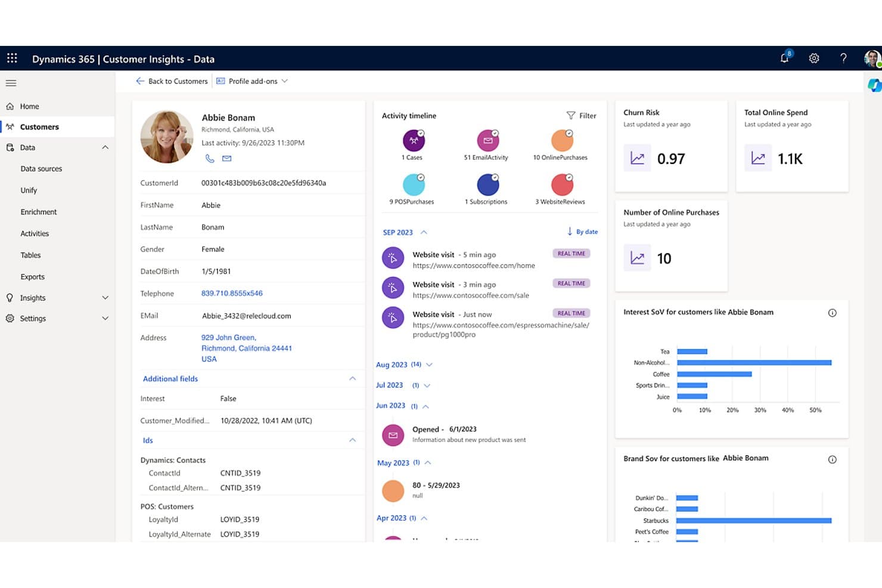Image resolution: width=882 pixels, height=588 pixels.
Task: Collapse the SEP 2023 timeline group
Action: pyautogui.click(x=424, y=232)
